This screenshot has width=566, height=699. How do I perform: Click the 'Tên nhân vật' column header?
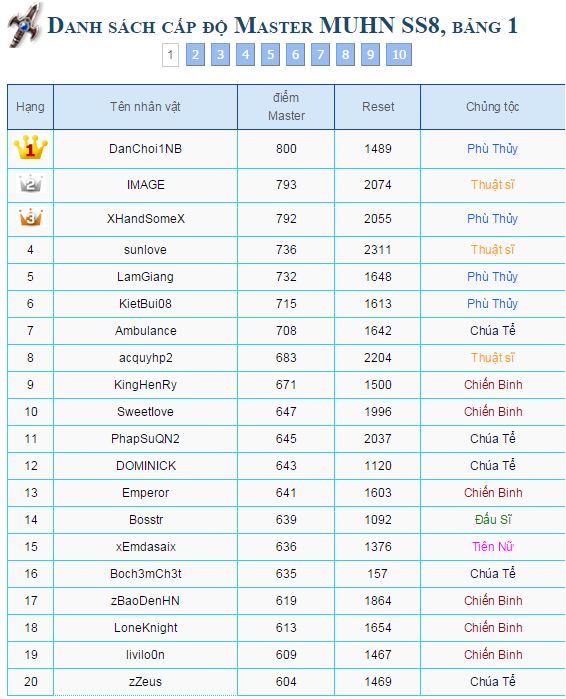click(x=145, y=107)
